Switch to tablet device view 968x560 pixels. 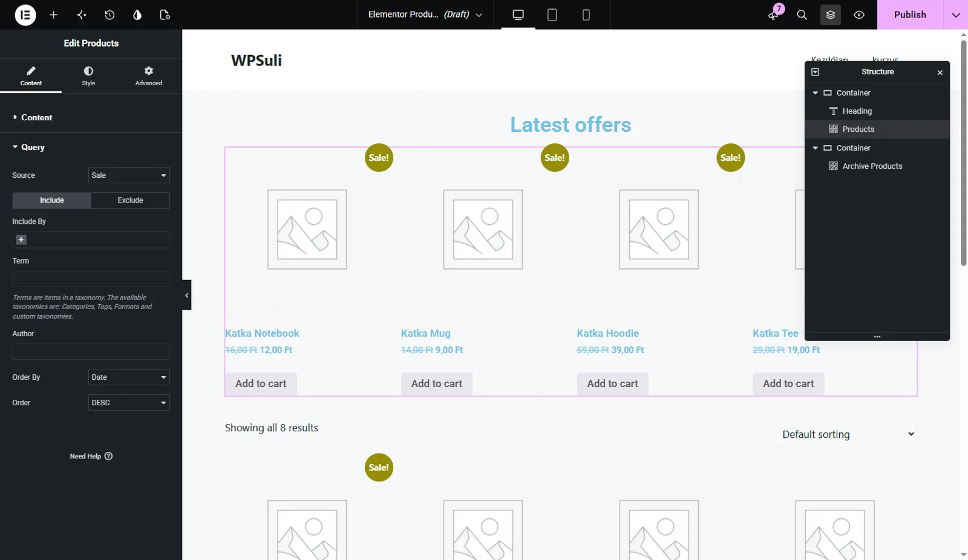(x=552, y=15)
